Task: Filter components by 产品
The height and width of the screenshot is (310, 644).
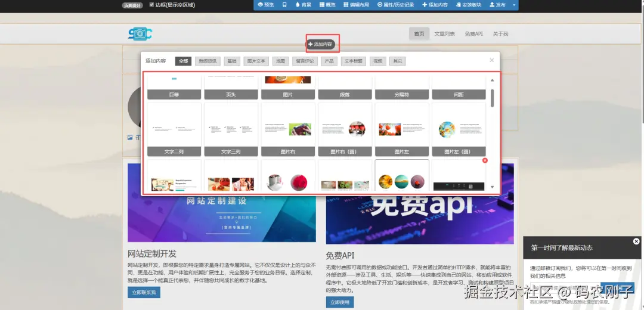Action: [x=329, y=61]
